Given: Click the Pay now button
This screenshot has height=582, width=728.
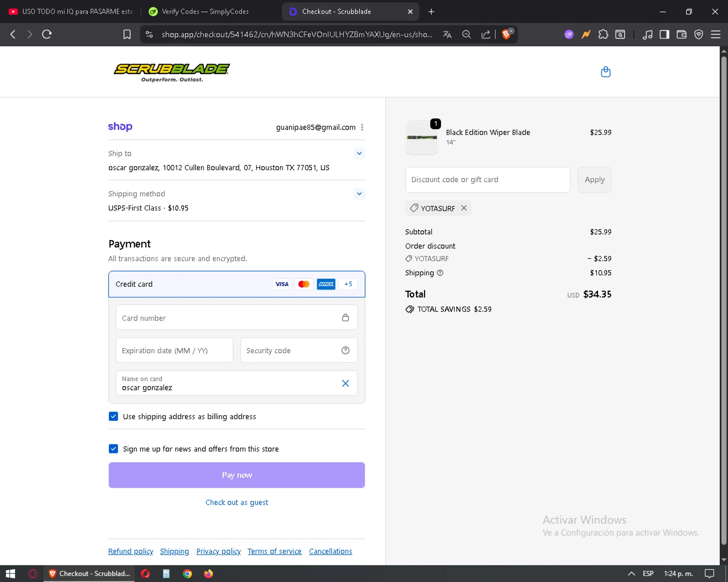Looking at the screenshot, I should (x=237, y=475).
